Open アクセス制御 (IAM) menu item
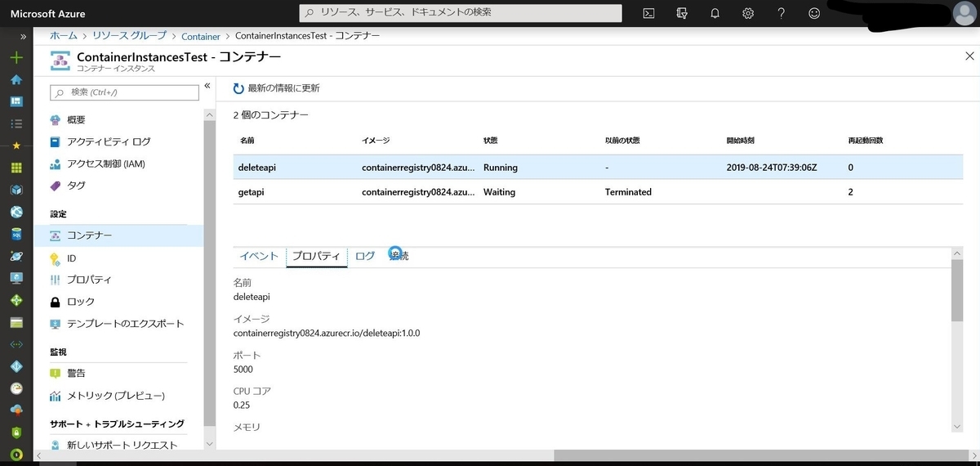980x466 pixels. point(118,164)
